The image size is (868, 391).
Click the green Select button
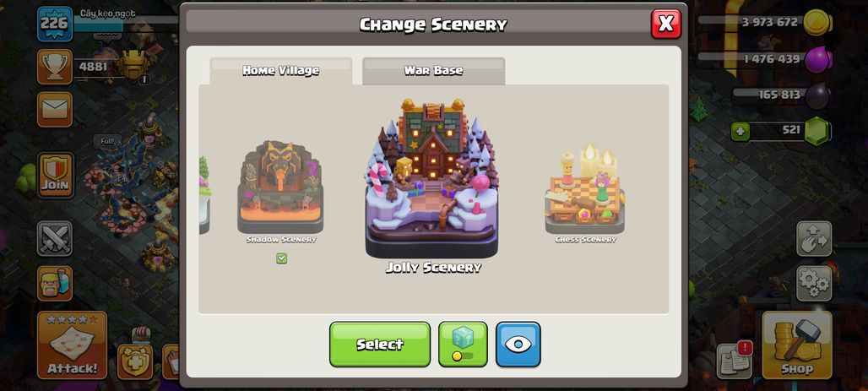click(380, 344)
